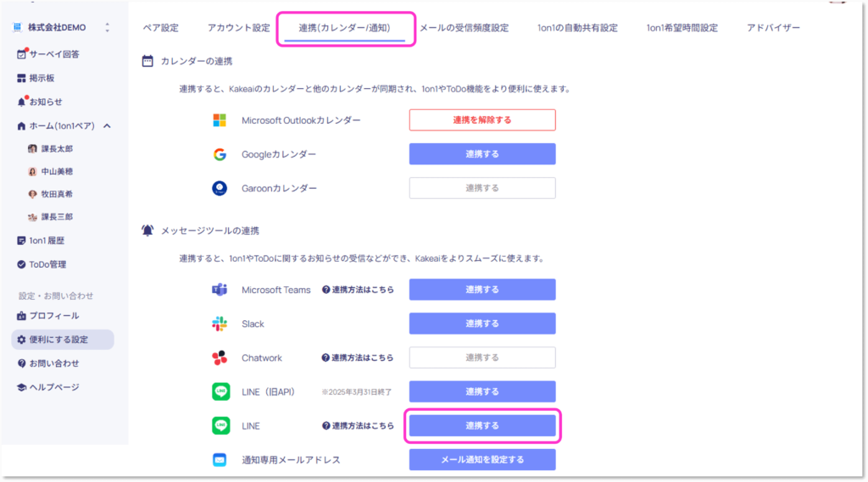Screen dimensions: 868x482
Task: Click the Google calendar logo icon
Action: tap(220, 154)
